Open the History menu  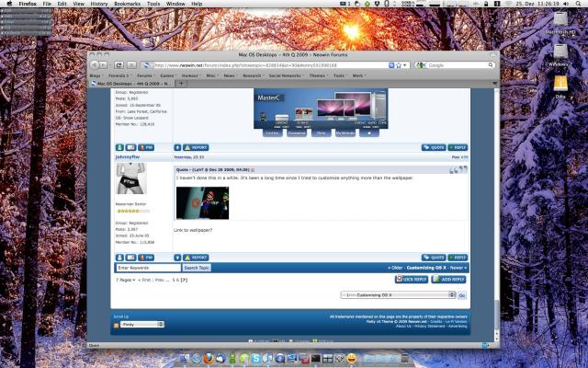pos(99,4)
